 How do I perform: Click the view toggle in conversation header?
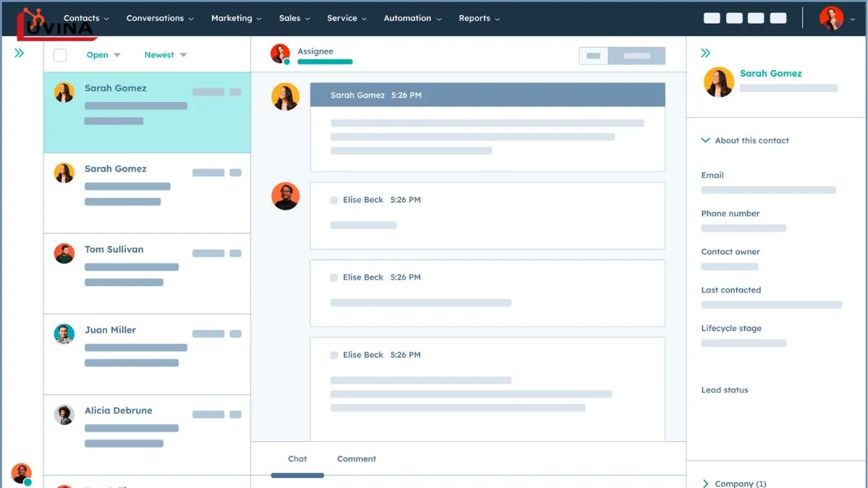point(621,56)
